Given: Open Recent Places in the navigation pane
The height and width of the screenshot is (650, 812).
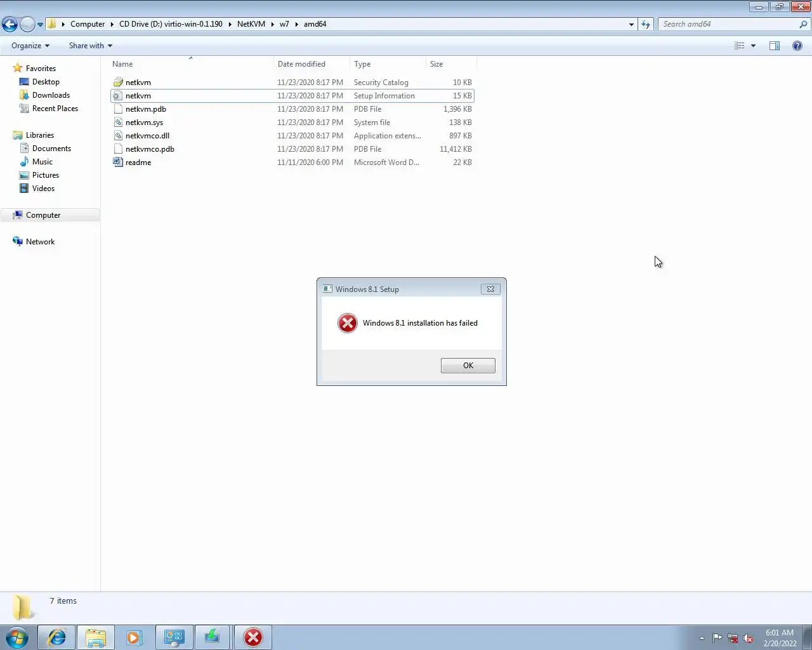Looking at the screenshot, I should (55, 109).
